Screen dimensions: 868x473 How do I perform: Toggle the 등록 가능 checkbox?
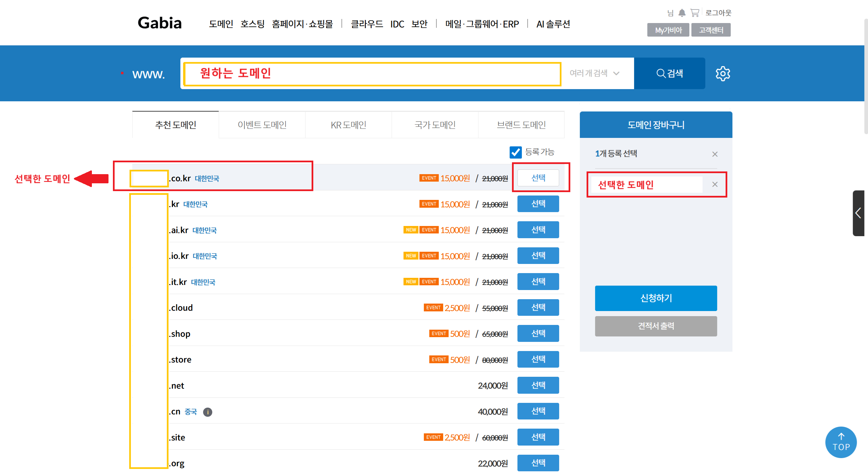pyautogui.click(x=515, y=152)
